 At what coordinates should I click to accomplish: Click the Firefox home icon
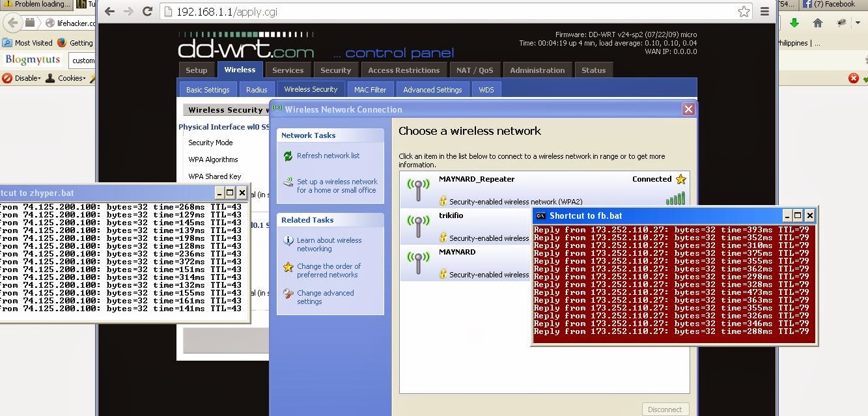tap(818, 23)
